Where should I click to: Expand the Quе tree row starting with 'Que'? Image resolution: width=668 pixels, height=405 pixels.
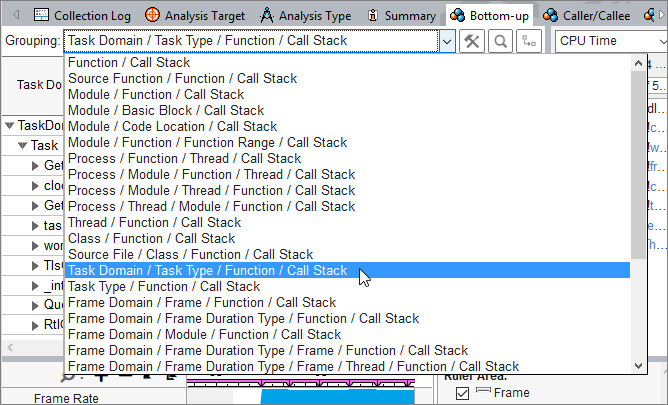pyautogui.click(x=36, y=305)
